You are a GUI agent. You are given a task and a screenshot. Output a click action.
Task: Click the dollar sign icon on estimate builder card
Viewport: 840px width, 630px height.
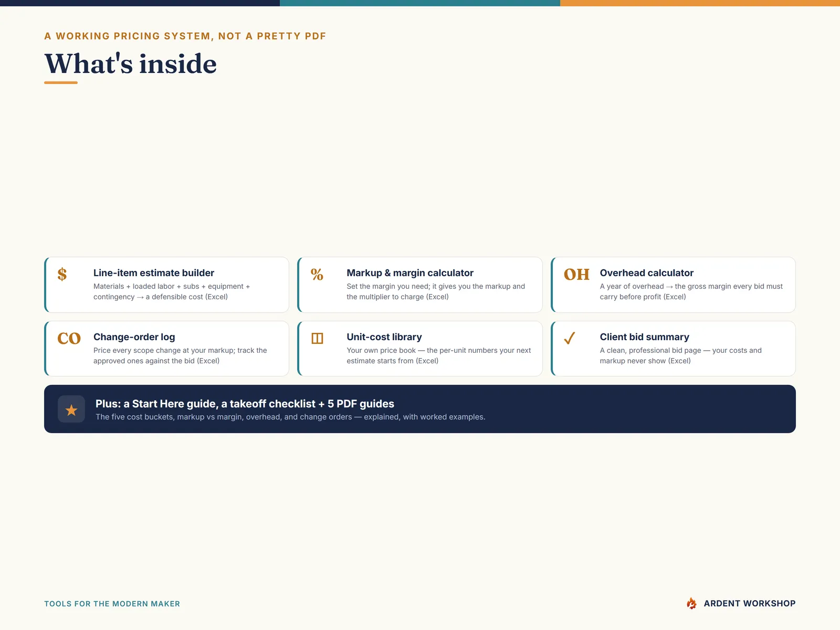pos(62,274)
